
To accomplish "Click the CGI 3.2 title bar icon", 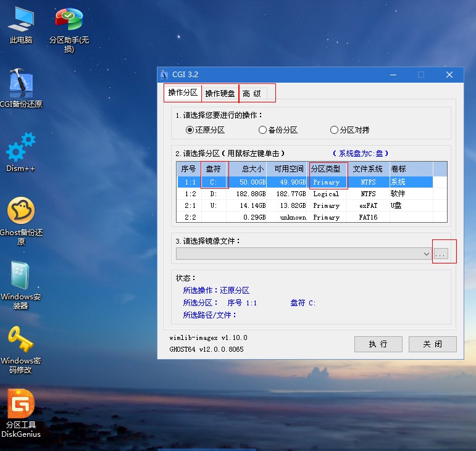I will pos(164,75).
